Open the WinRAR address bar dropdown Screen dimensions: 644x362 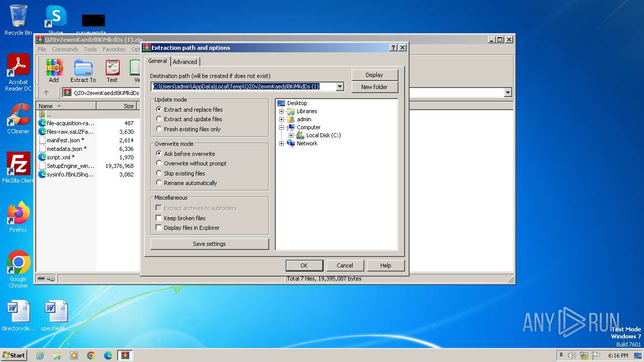[x=508, y=93]
